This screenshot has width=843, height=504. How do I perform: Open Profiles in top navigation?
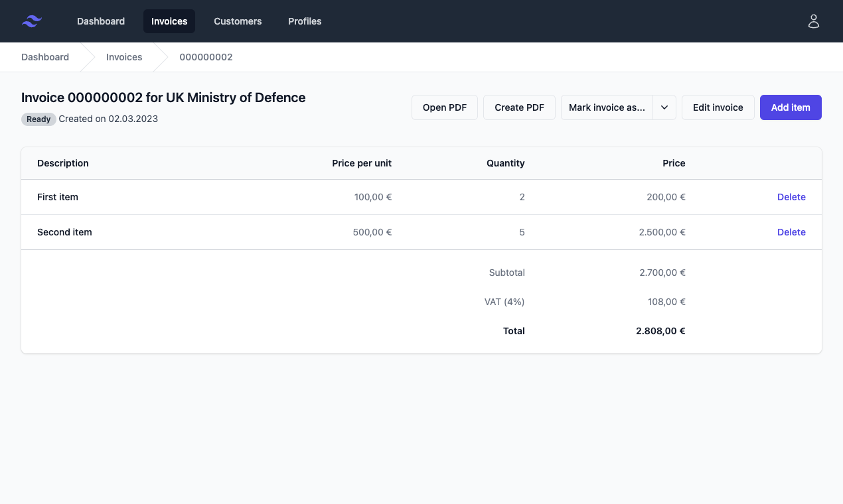coord(305,21)
